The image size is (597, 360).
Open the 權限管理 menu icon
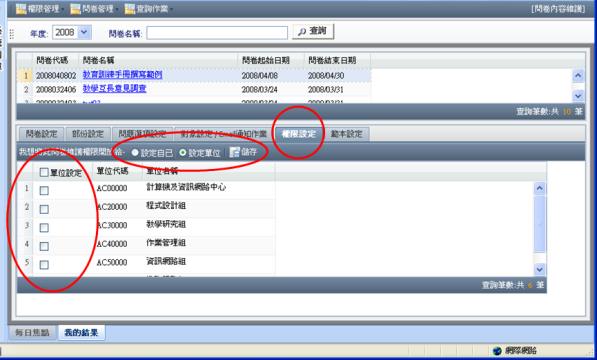pyautogui.click(x=21, y=8)
